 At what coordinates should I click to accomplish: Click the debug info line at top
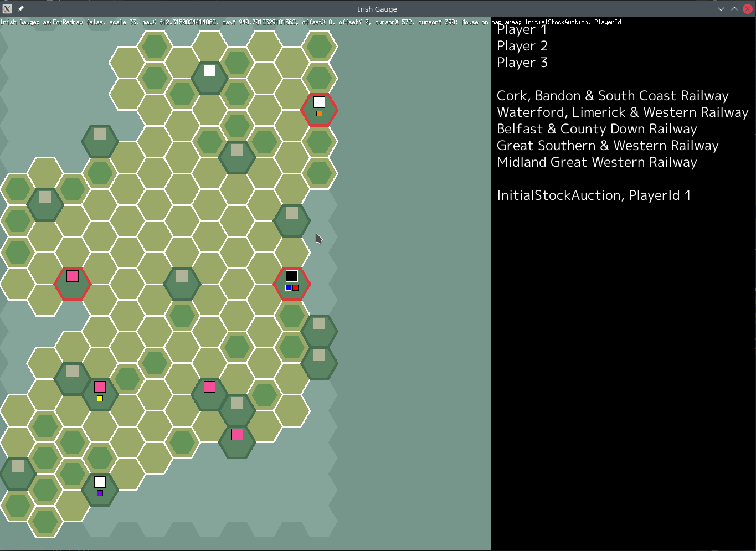tap(313, 22)
